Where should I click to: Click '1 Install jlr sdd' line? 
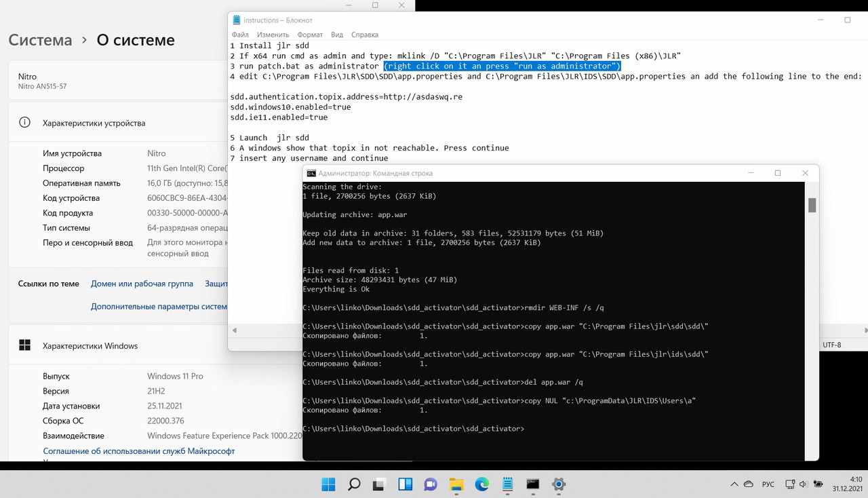click(x=269, y=45)
